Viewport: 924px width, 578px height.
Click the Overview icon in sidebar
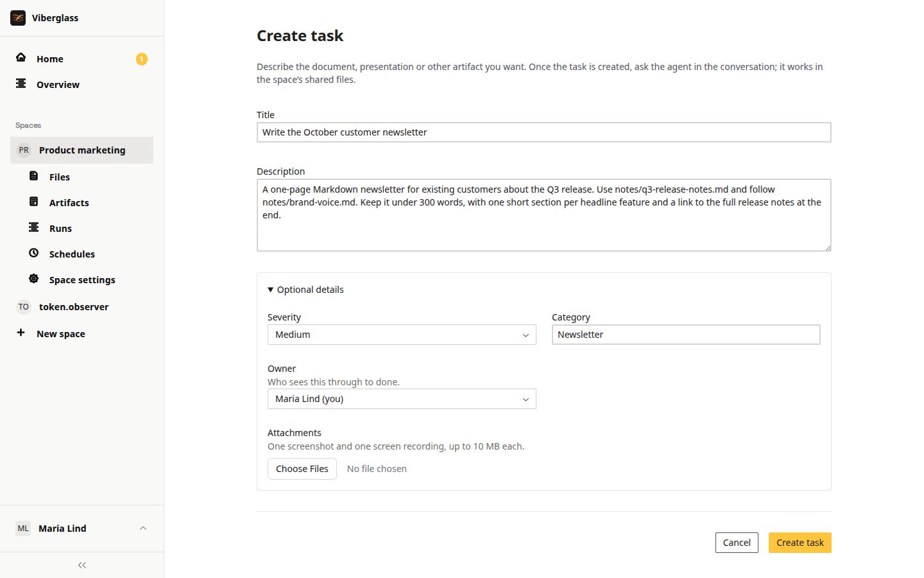21,83
